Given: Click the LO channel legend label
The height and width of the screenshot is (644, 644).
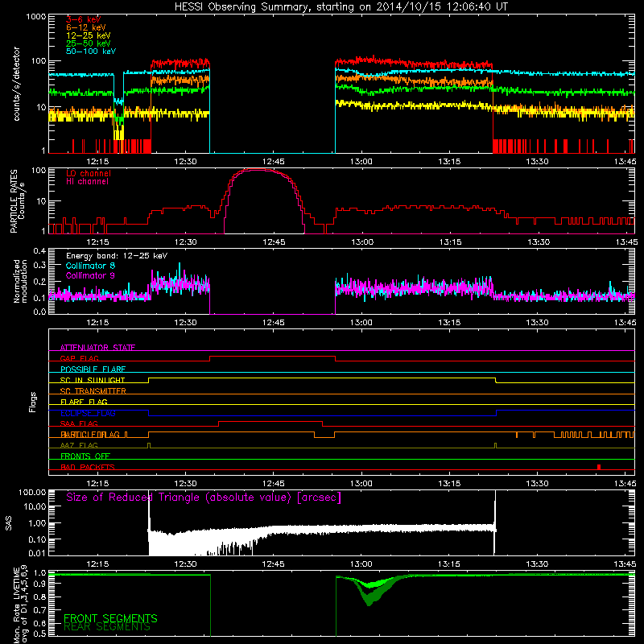Looking at the screenshot, I should click(89, 173).
